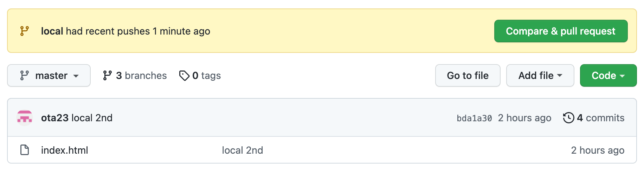Click the branch icon in yellow banner
Viewport: 644px width, 172px height.
pyautogui.click(x=24, y=31)
